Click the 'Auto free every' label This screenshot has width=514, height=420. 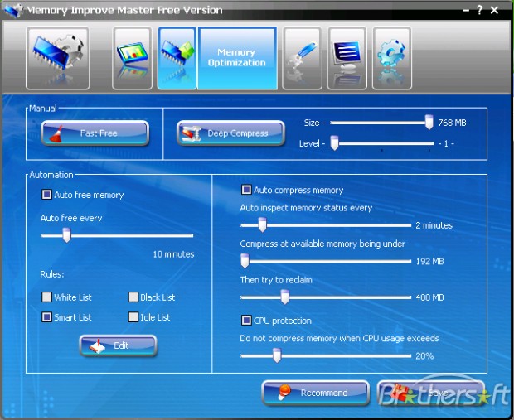point(71,218)
